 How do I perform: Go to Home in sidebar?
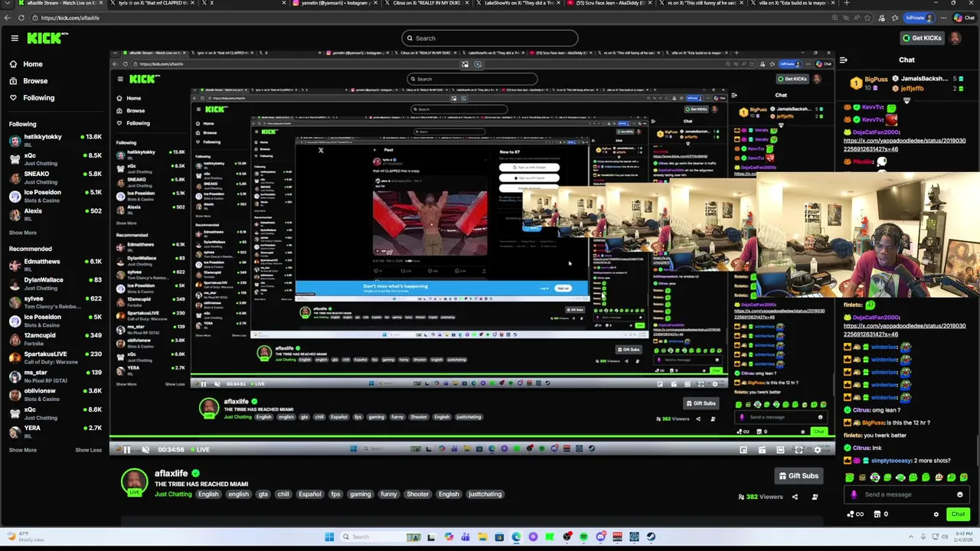click(x=32, y=64)
